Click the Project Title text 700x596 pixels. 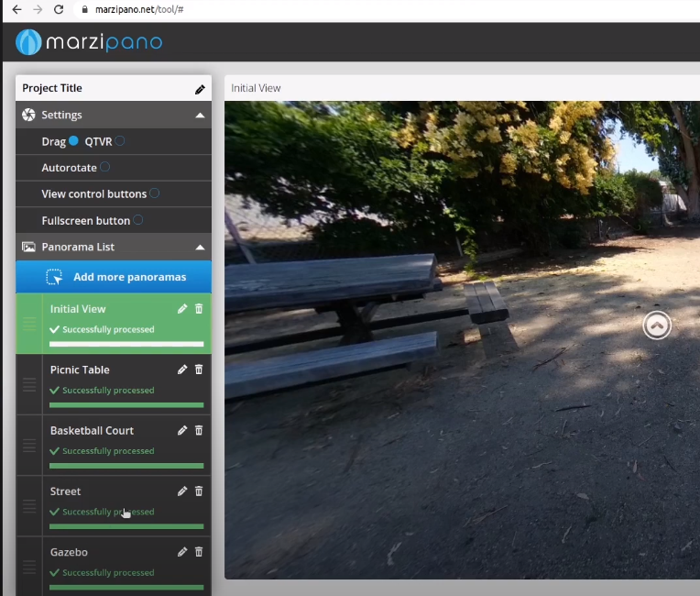point(52,88)
